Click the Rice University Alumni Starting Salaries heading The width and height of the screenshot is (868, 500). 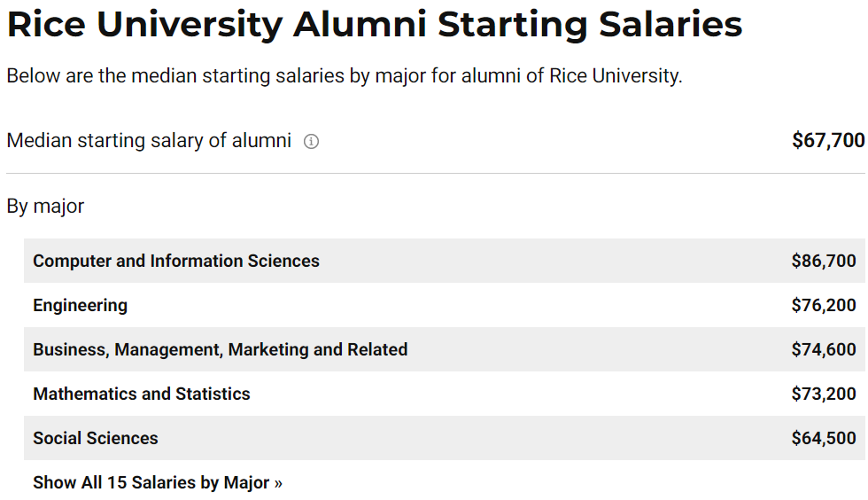click(374, 25)
